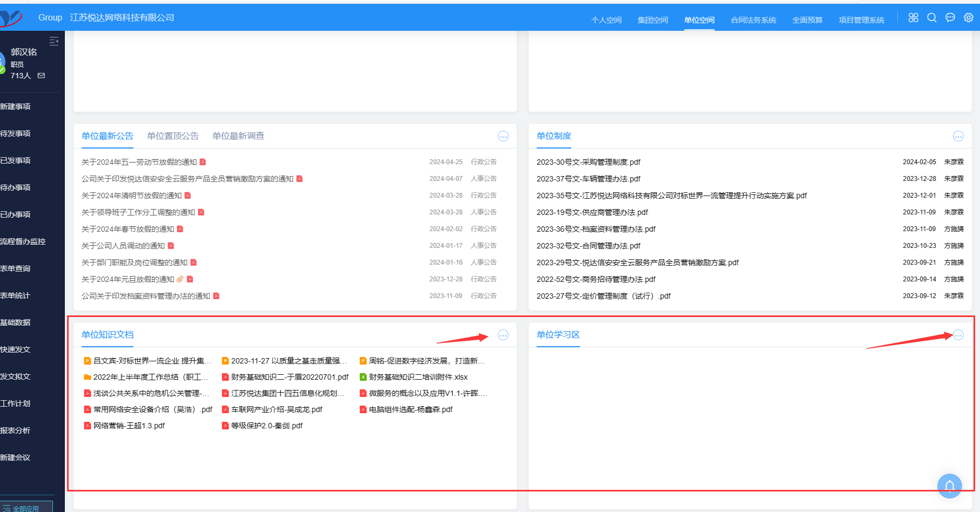Open 2022年上半年度工作总结 folder
This screenshot has height=512, width=980.
(x=150, y=377)
